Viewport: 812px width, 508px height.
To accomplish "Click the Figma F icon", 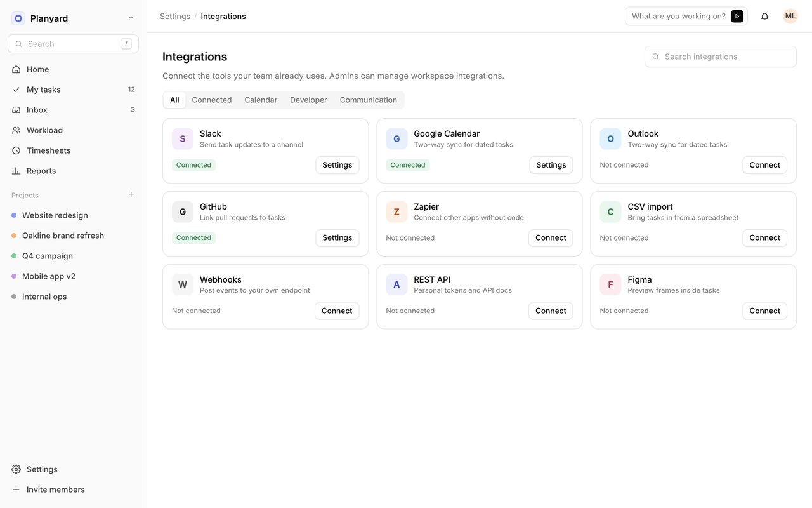I will (610, 284).
